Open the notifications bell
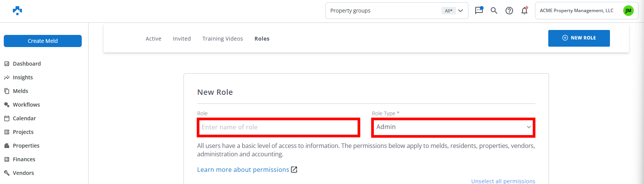The height and width of the screenshot is (184, 644). (524, 11)
